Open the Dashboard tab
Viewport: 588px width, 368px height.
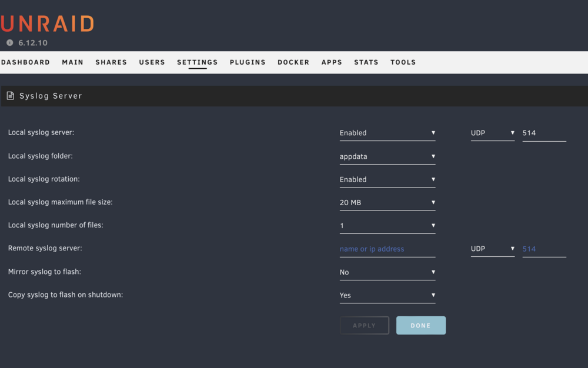pyautogui.click(x=25, y=62)
